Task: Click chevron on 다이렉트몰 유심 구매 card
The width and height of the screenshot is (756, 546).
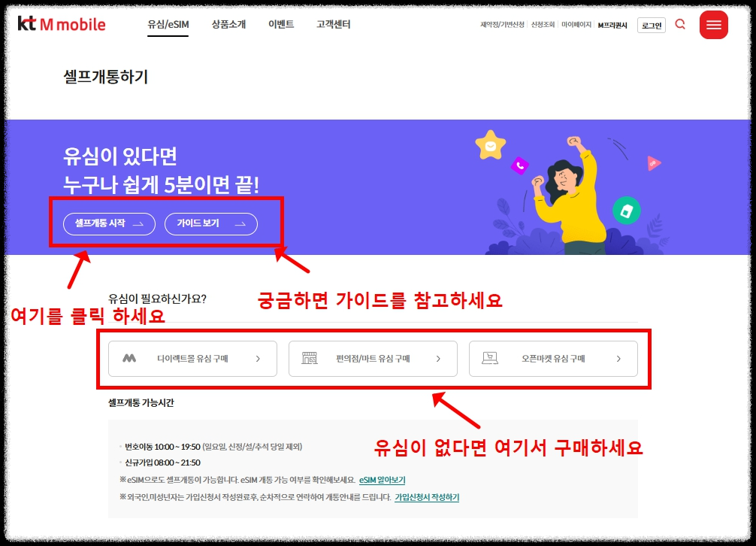Action: [x=258, y=359]
